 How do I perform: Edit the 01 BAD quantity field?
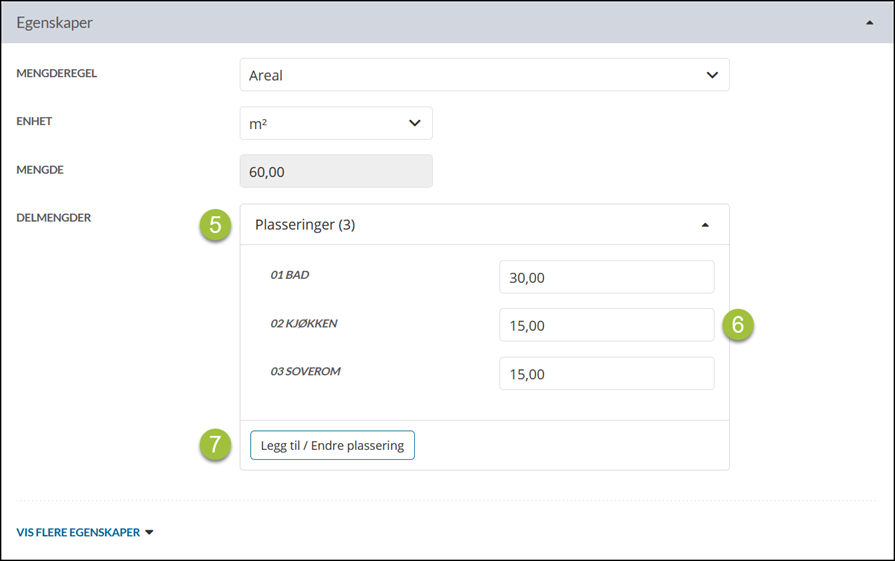[606, 277]
